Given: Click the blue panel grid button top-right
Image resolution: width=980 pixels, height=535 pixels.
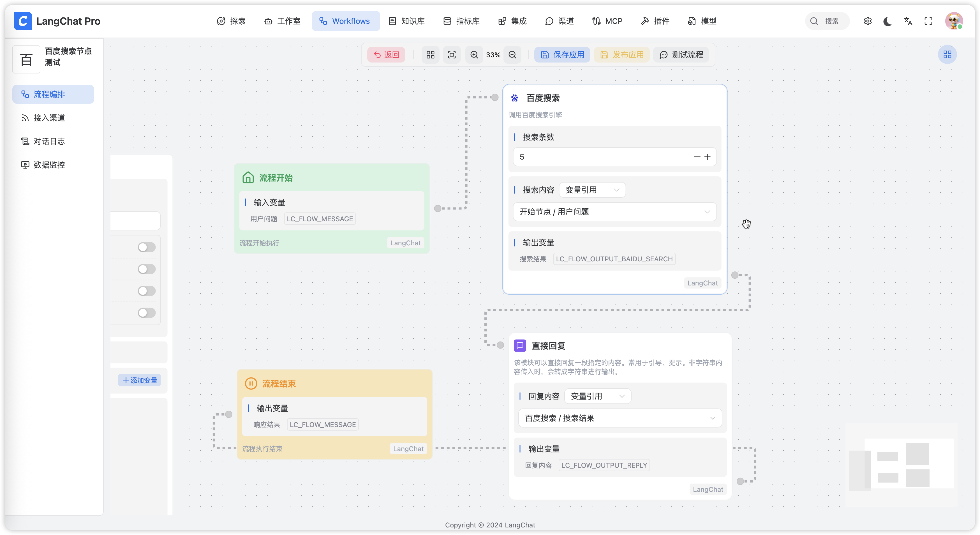Looking at the screenshot, I should click(947, 55).
